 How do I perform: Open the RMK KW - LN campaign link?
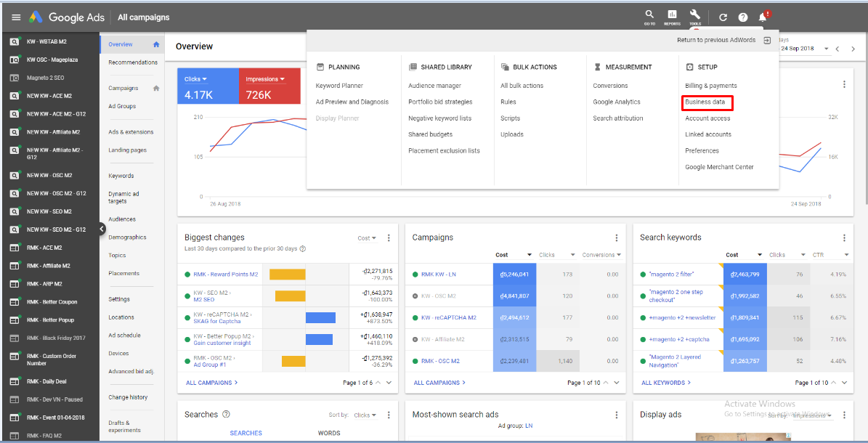point(439,274)
